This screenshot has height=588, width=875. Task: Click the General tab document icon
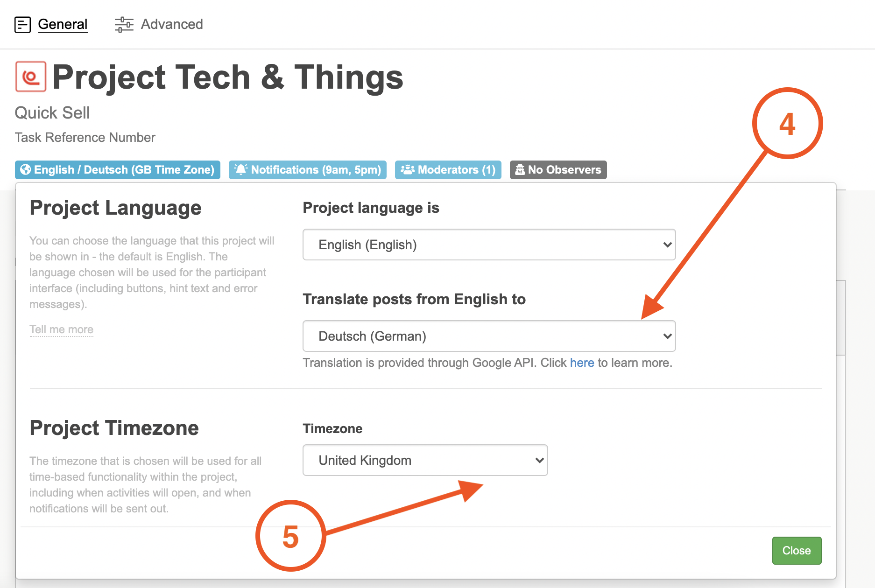(22, 25)
